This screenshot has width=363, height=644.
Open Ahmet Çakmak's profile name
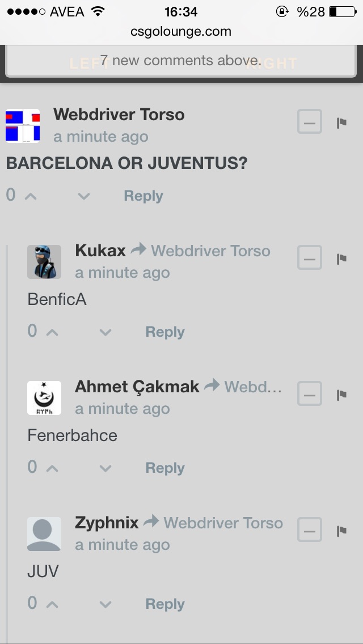[137, 387]
